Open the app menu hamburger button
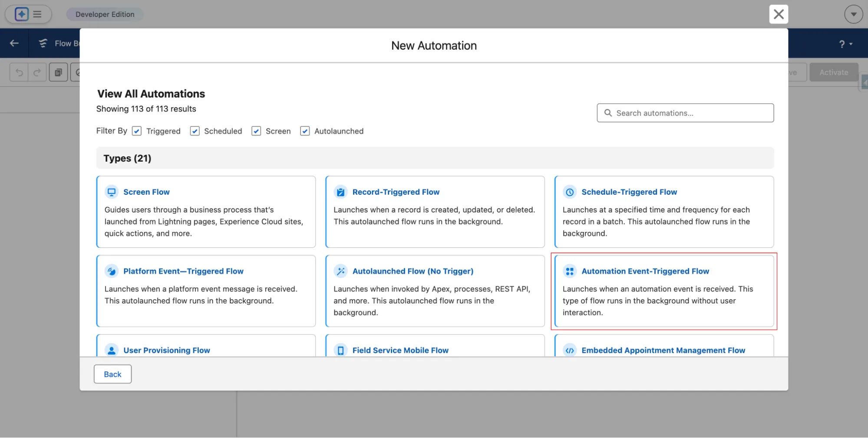 coord(37,14)
